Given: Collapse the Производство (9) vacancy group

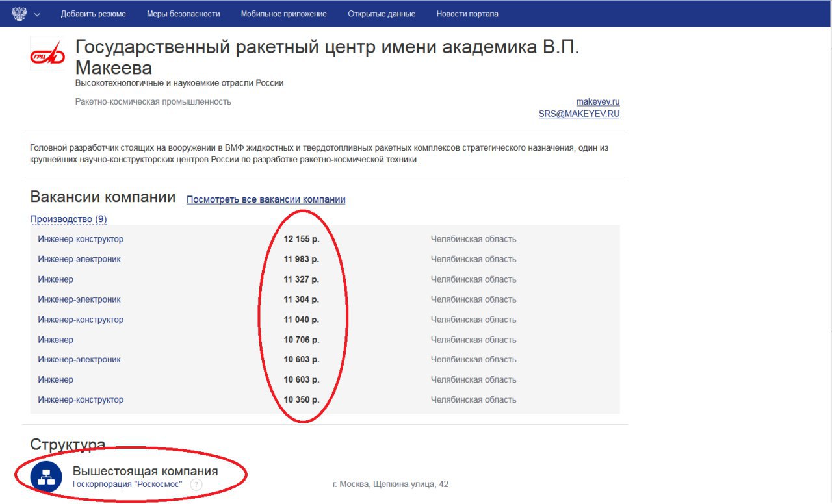Looking at the screenshot, I should [x=68, y=220].
